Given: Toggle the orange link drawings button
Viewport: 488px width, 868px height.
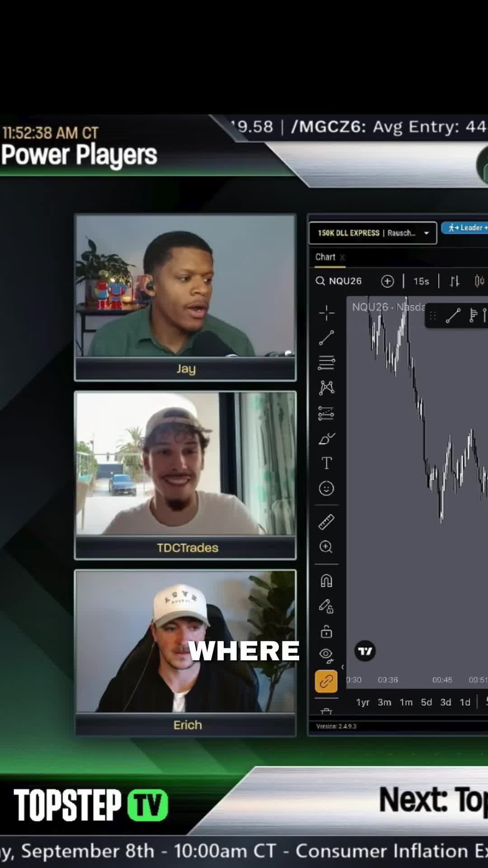Looking at the screenshot, I should (x=326, y=681).
